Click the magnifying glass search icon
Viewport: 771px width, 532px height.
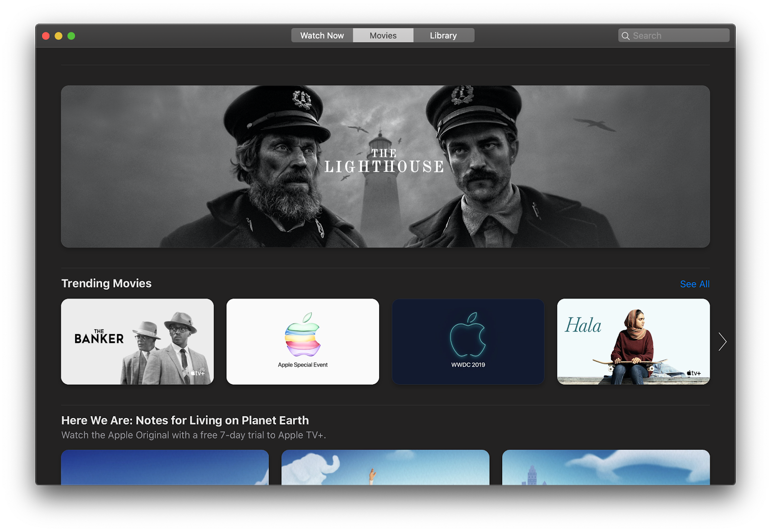pyautogui.click(x=625, y=36)
